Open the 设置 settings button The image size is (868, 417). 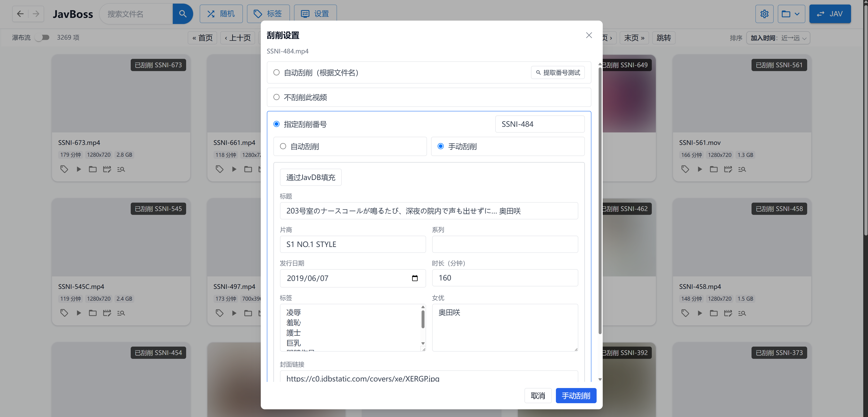pyautogui.click(x=315, y=14)
